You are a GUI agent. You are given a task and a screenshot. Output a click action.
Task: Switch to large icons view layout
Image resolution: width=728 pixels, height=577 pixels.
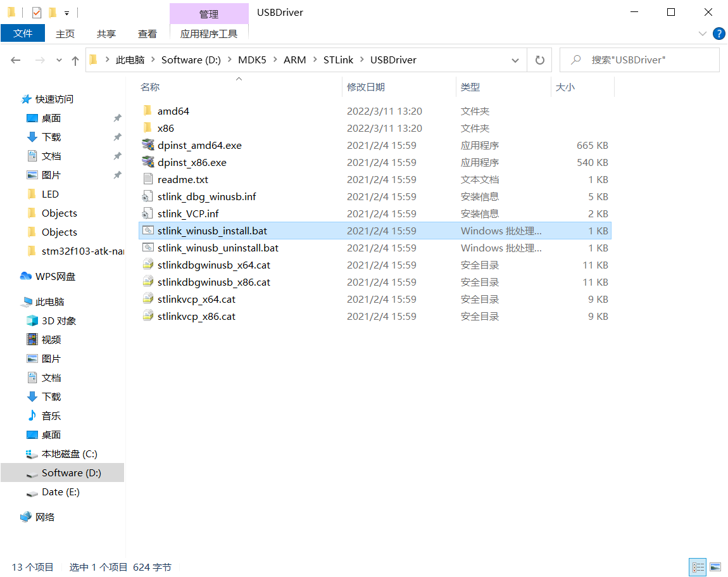point(715,567)
